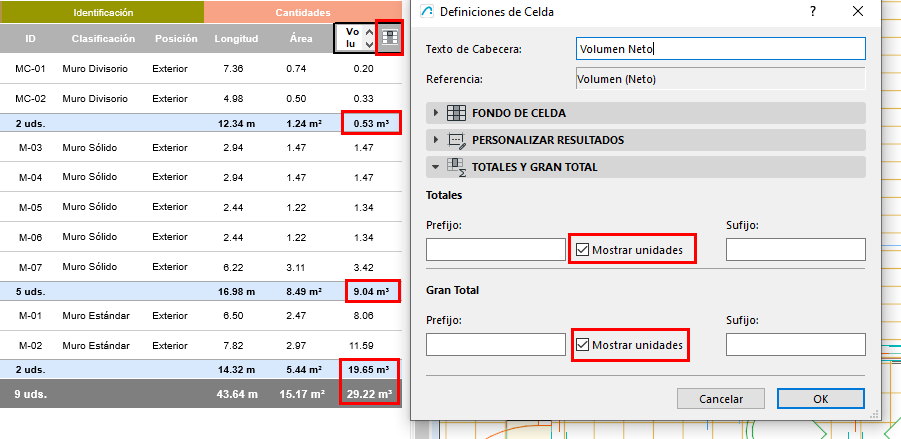
Task: Click Muro Estándar in the M-02 row
Action: pos(96,346)
